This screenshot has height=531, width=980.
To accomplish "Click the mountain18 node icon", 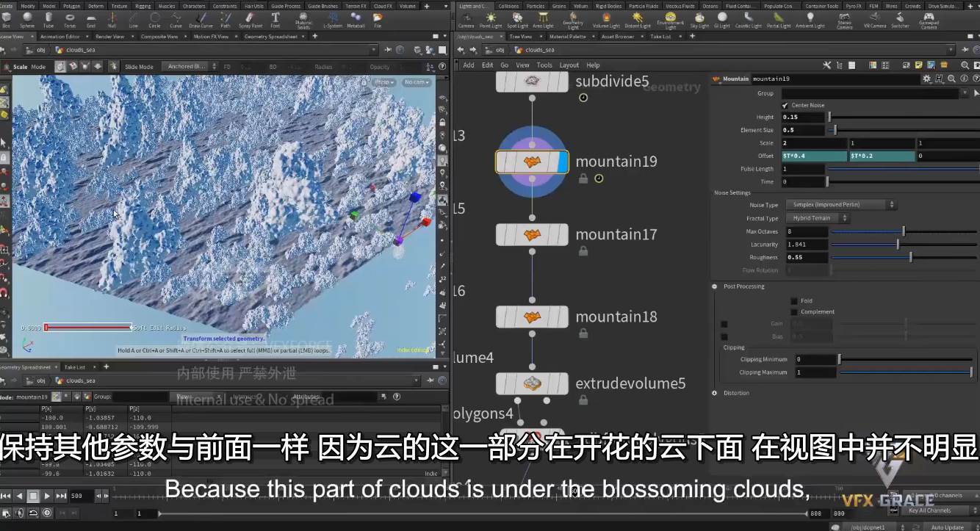I will (x=532, y=317).
